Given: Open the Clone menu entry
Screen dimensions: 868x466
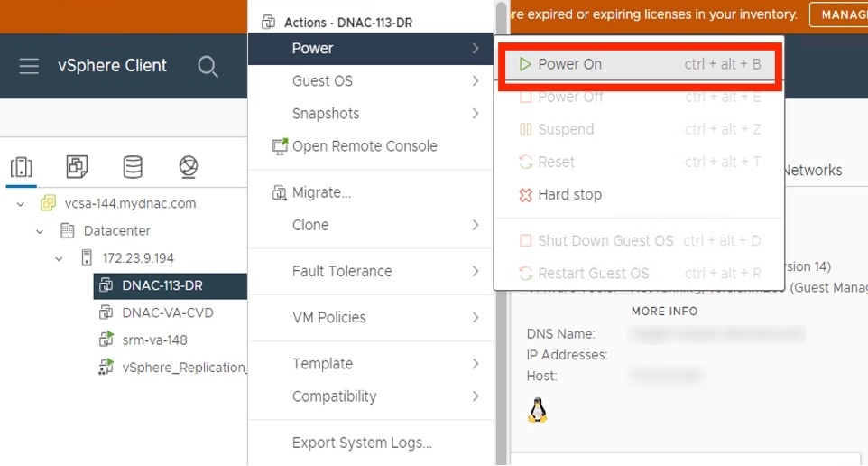Looking at the screenshot, I should point(370,225).
